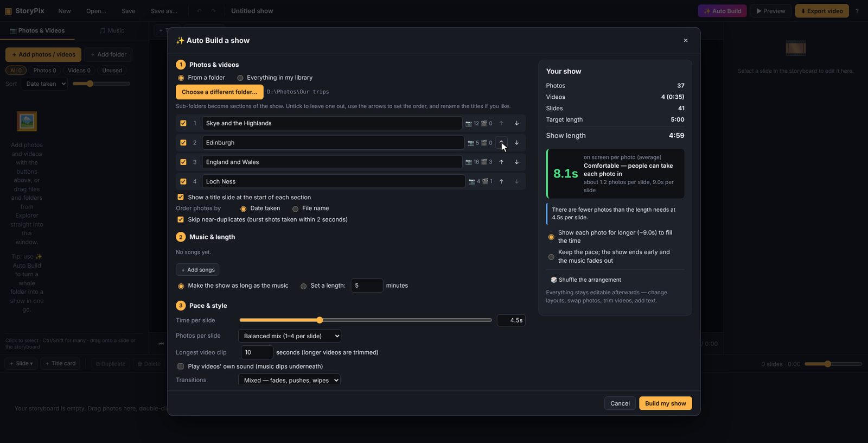Click the Export video button

click(x=822, y=11)
